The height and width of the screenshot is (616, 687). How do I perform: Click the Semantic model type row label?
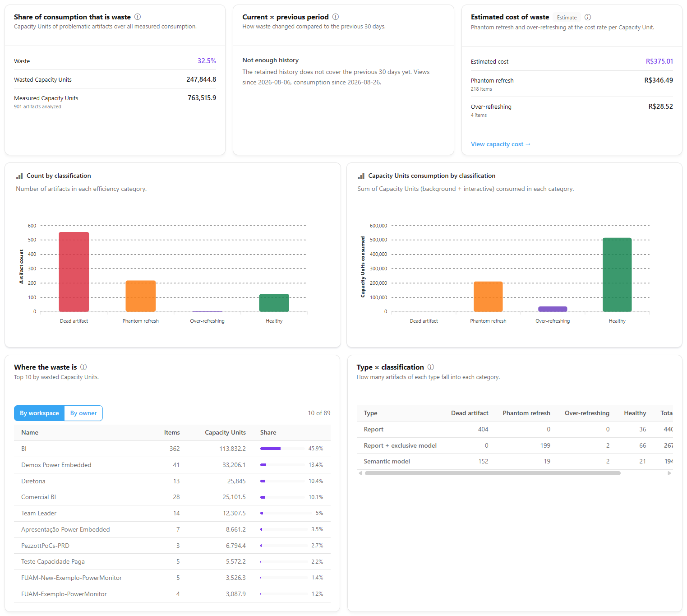coord(387,461)
